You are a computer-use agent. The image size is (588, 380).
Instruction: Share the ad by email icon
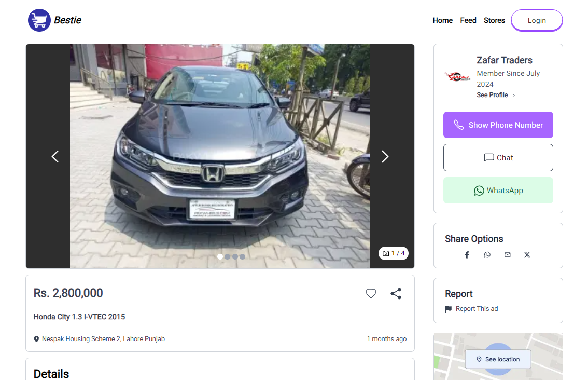(508, 255)
